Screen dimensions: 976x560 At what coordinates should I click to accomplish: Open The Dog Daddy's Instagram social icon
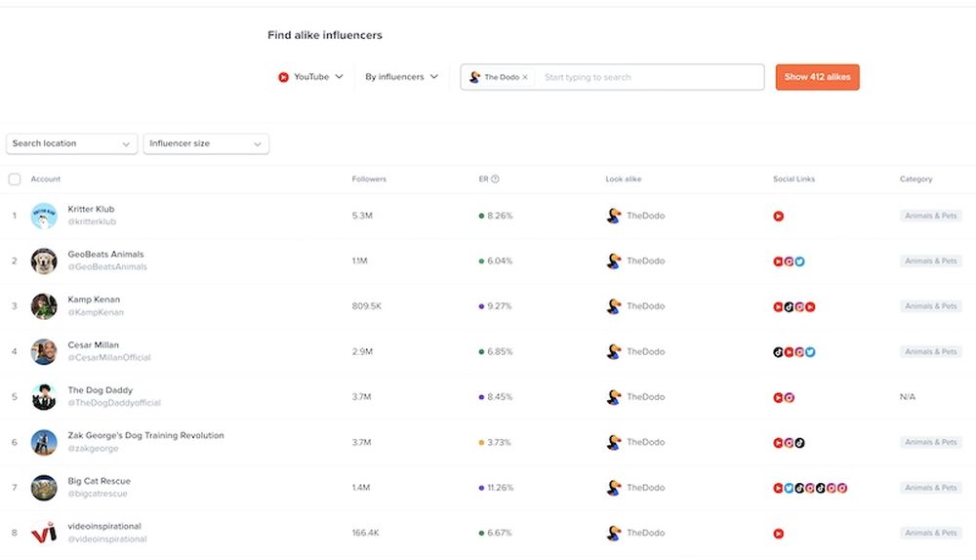(x=789, y=398)
